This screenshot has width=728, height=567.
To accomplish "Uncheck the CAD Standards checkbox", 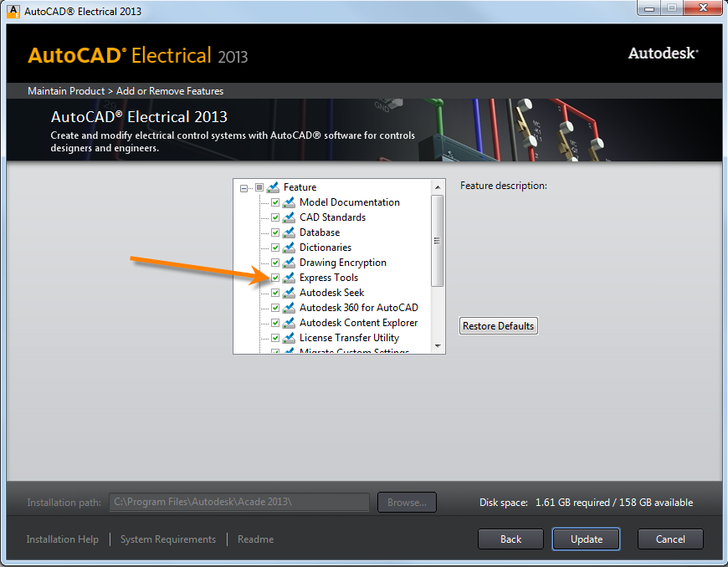I will [275, 217].
